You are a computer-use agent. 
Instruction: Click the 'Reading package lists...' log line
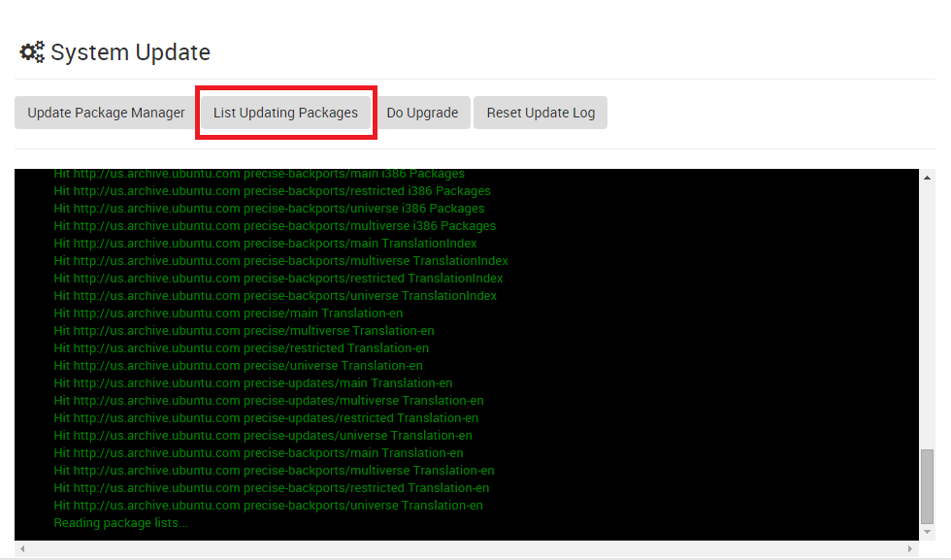click(120, 523)
